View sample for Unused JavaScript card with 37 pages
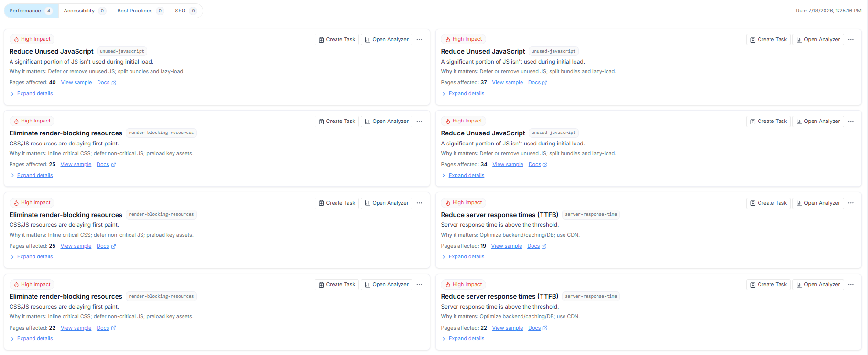 coord(508,83)
